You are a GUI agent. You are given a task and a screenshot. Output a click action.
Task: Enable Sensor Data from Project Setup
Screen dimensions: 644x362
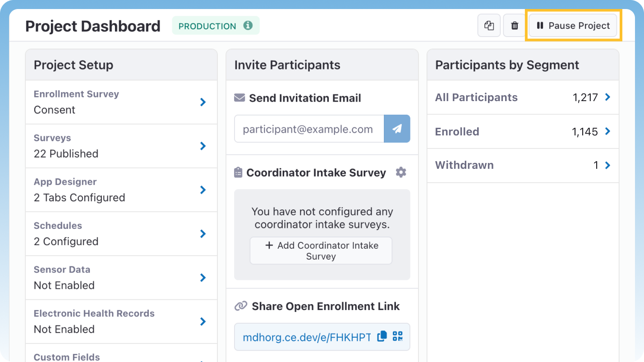[202, 277]
